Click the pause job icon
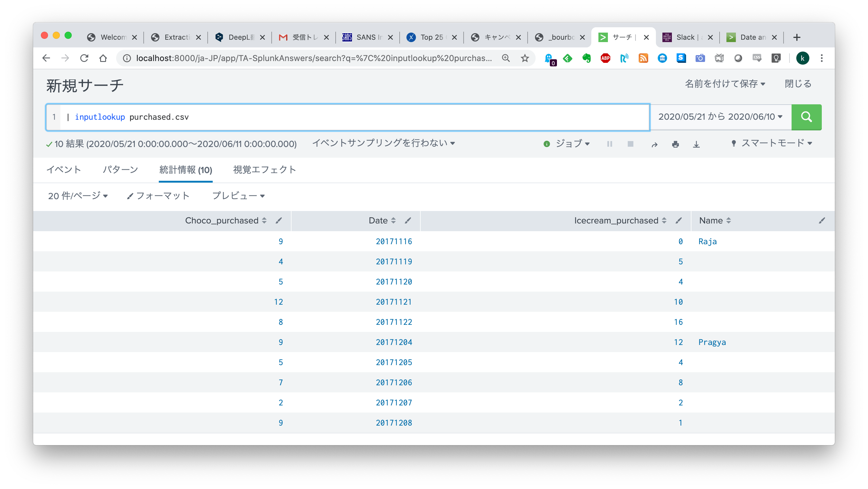Viewport: 868px width, 489px height. point(610,144)
